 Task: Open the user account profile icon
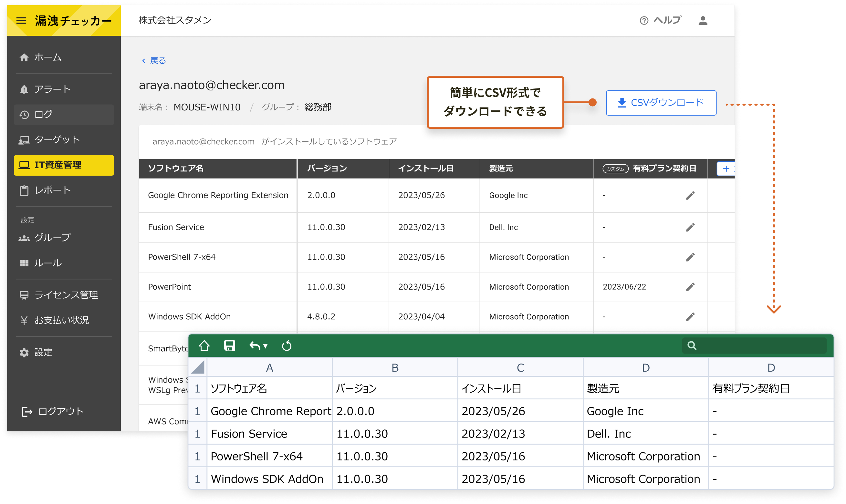click(x=703, y=21)
